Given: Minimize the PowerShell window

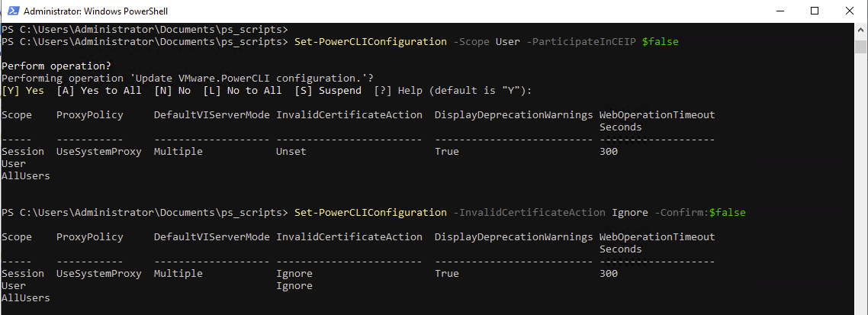Looking at the screenshot, I should coord(780,11).
